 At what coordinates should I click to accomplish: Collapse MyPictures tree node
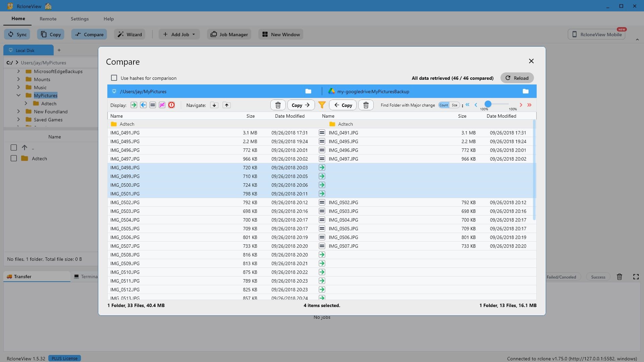tap(18, 95)
